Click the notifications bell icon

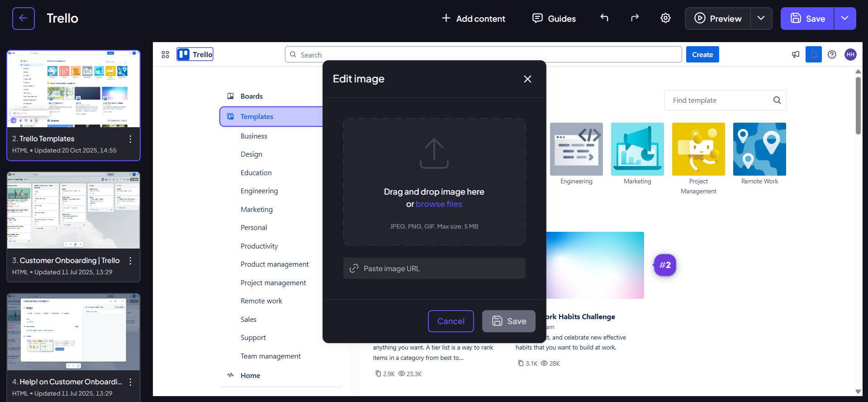pyautogui.click(x=813, y=54)
